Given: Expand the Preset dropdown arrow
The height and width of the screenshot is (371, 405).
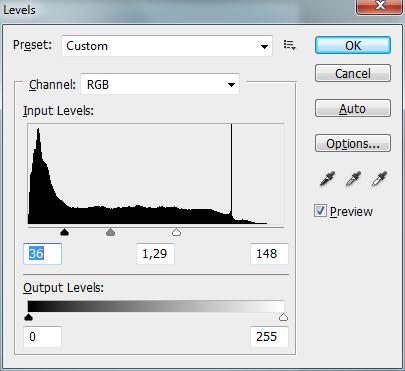Looking at the screenshot, I should click(x=264, y=46).
